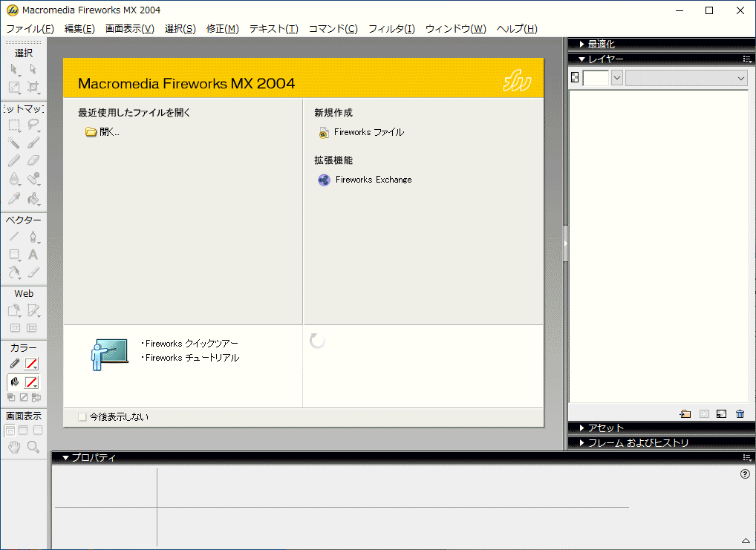Open the blend mode dropdown in the layers panel
The image size is (756, 550).
point(686,78)
